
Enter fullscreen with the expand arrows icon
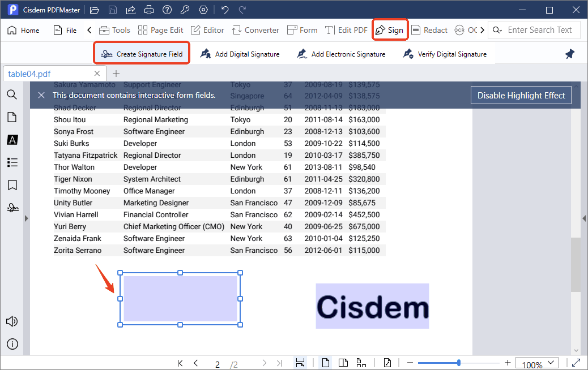coord(576,363)
